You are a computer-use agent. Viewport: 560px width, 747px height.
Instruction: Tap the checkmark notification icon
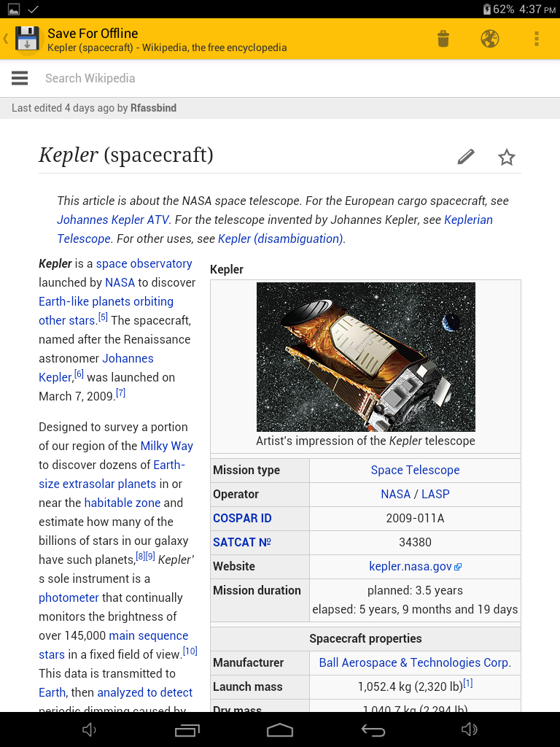click(34, 9)
